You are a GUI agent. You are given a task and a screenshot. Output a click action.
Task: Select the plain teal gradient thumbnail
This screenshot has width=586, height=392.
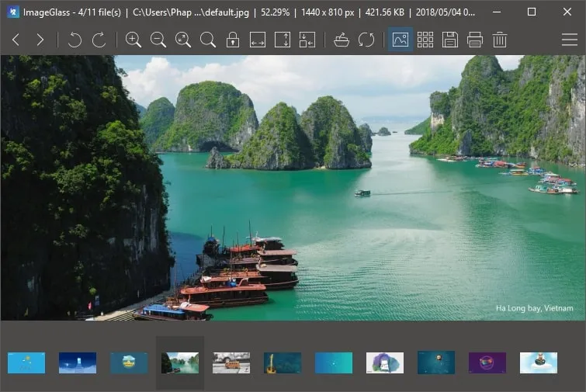pyautogui.click(x=334, y=363)
